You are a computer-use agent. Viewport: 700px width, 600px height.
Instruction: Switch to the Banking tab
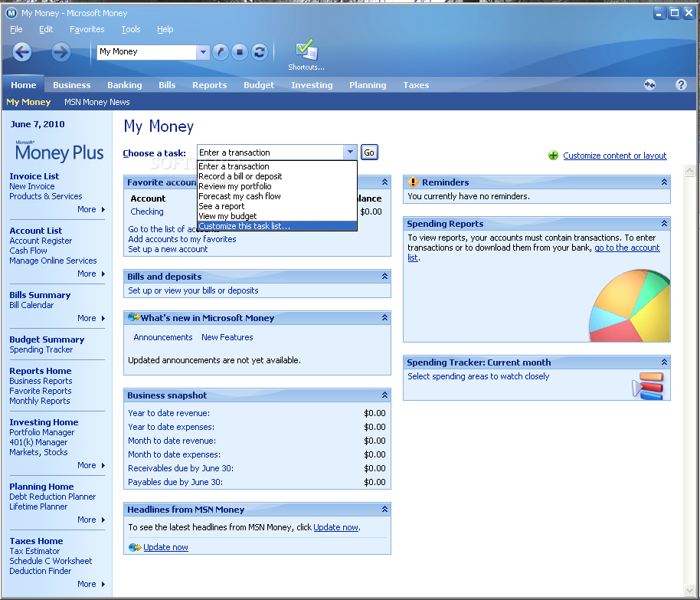(x=125, y=85)
